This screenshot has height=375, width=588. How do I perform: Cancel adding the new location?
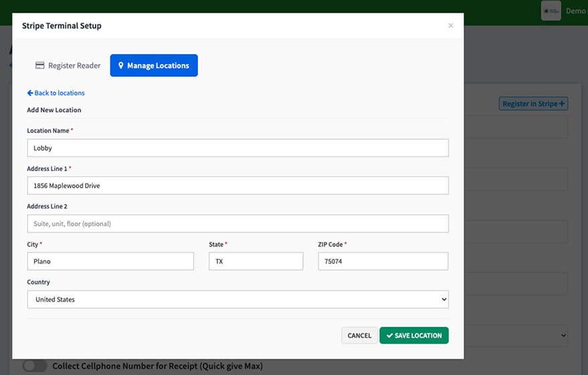pyautogui.click(x=359, y=336)
